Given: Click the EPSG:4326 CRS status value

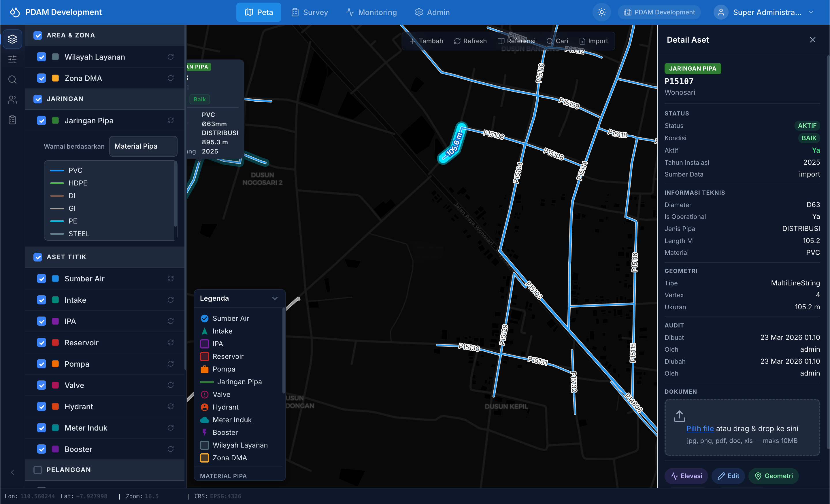Looking at the screenshot, I should point(226,496).
